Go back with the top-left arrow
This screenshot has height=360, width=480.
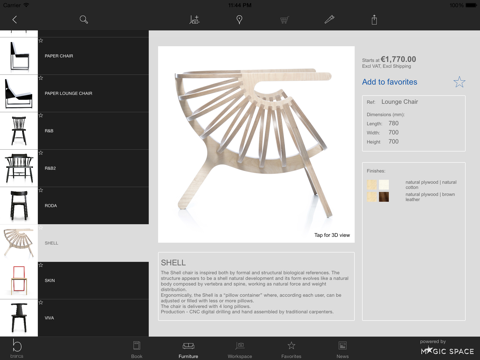tap(14, 20)
